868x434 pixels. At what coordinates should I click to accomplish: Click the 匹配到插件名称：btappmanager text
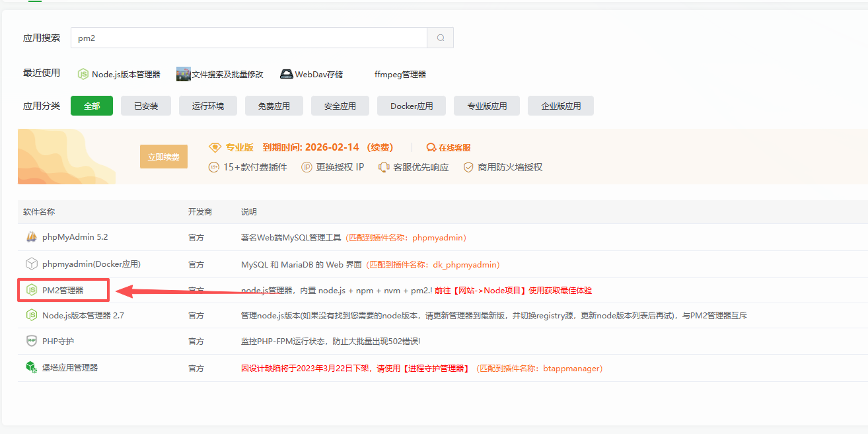(540, 368)
